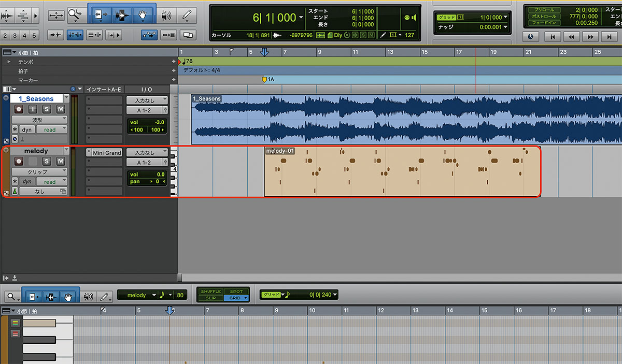Toggle Link Track and Edit Selection

coord(94,35)
